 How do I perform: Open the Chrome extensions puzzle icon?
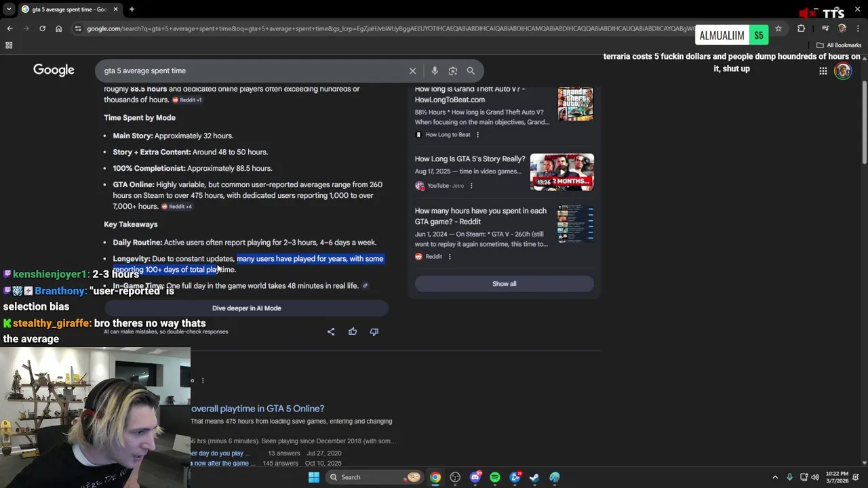pos(802,28)
